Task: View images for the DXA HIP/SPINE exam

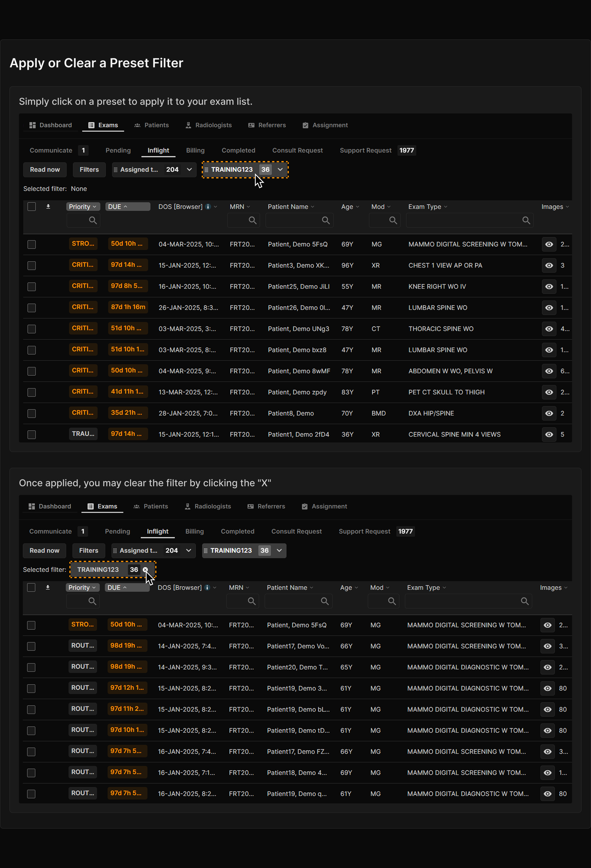Action: pos(549,414)
